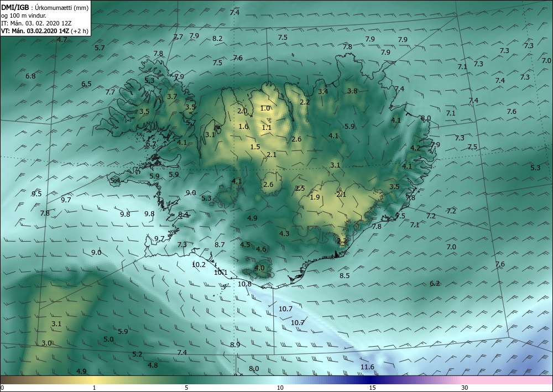Click the 4.8 map value
This screenshot has height=392, width=553.
153,365
